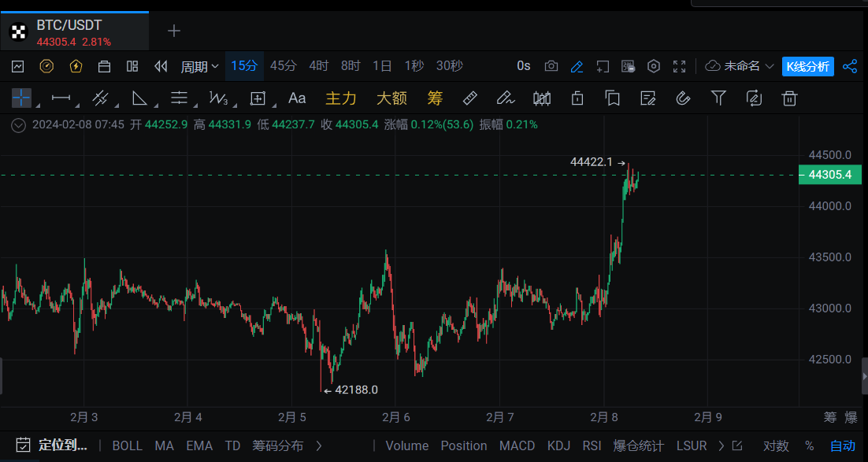This screenshot has width=868, height=462.
Task: Enable the 自动 auto scale option
Action: (843, 445)
